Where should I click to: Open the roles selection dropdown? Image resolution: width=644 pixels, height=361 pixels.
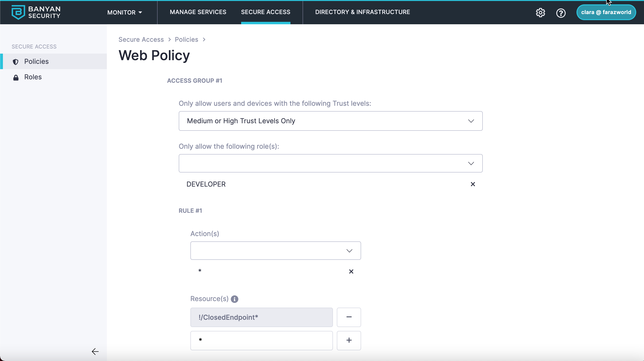330,163
